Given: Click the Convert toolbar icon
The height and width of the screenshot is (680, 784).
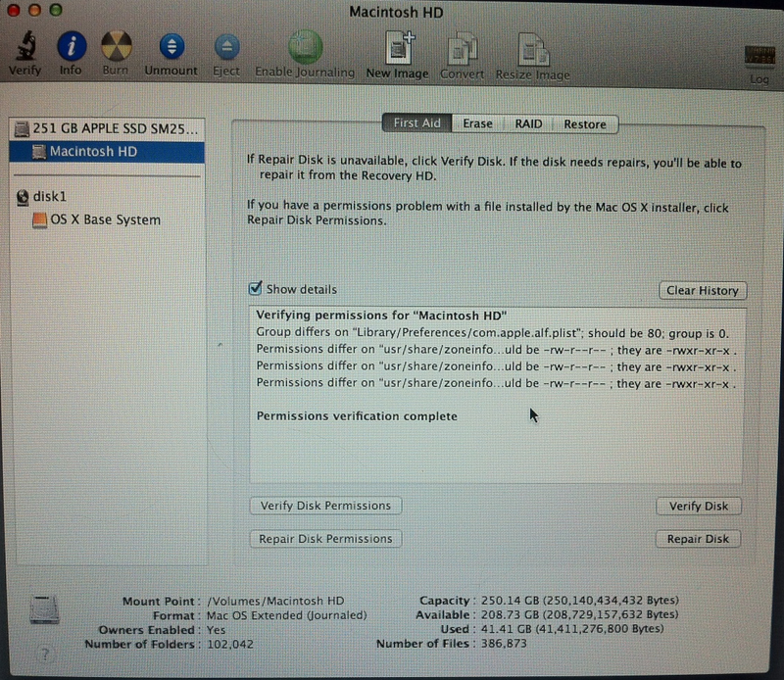Looking at the screenshot, I should coord(463,49).
